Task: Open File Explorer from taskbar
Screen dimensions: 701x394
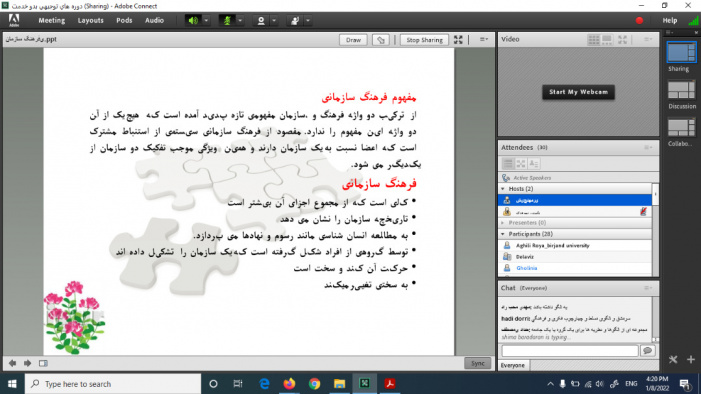Action: tap(339, 384)
